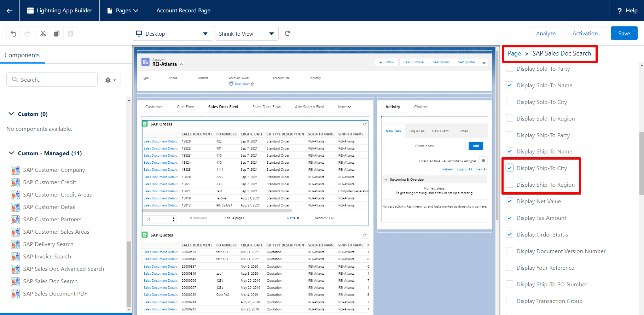Switch to the Sales Docs Flow tab
This screenshot has width=644, height=315.
click(266, 107)
